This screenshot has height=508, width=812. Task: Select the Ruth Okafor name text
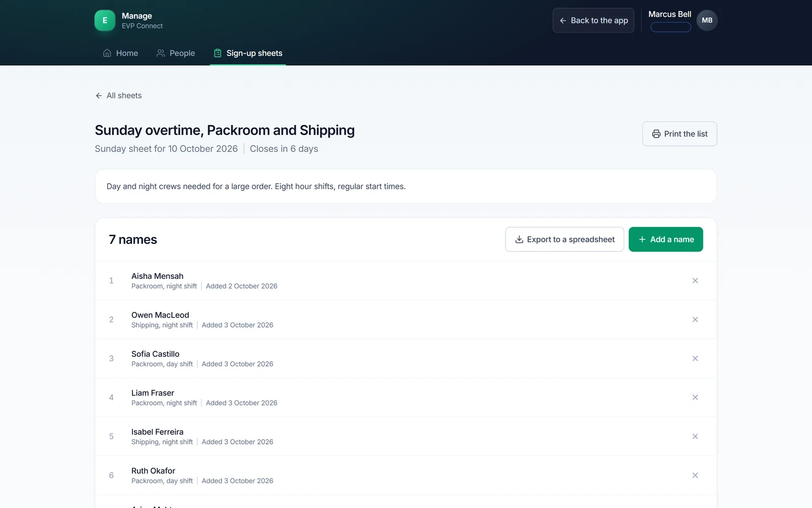153,471
